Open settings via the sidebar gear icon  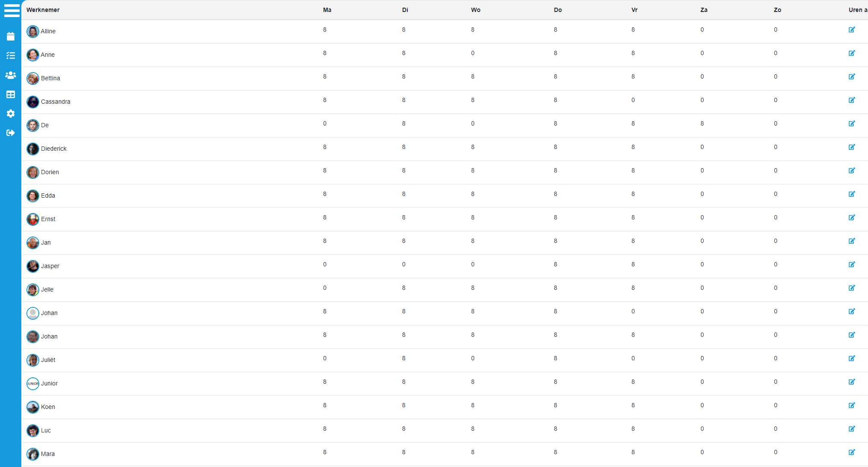tap(11, 114)
